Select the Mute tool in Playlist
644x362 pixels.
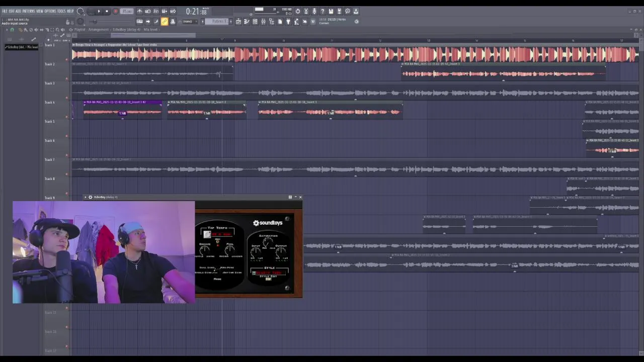[x=36, y=30]
